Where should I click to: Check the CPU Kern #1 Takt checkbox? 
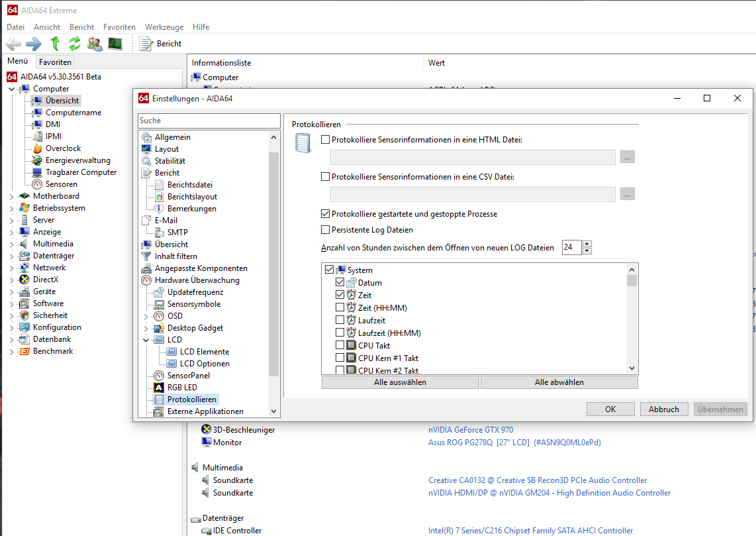[x=340, y=357]
